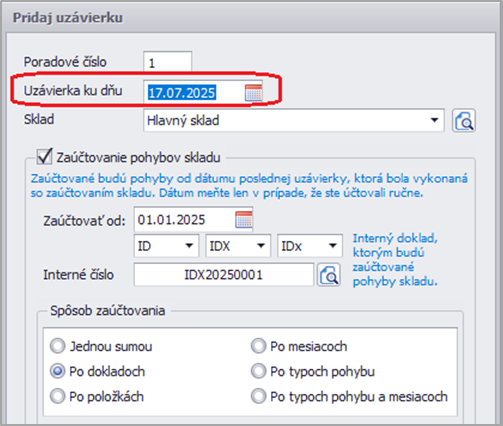Choose Po mesiacoch radio option
The height and width of the screenshot is (426, 503).
pyautogui.click(x=259, y=346)
